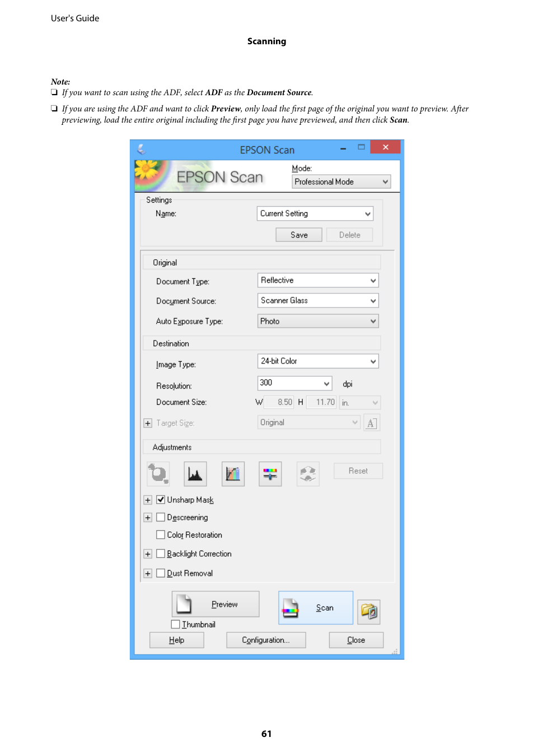
Task: Enable the Thumbnail checkbox
Action: click(175, 624)
